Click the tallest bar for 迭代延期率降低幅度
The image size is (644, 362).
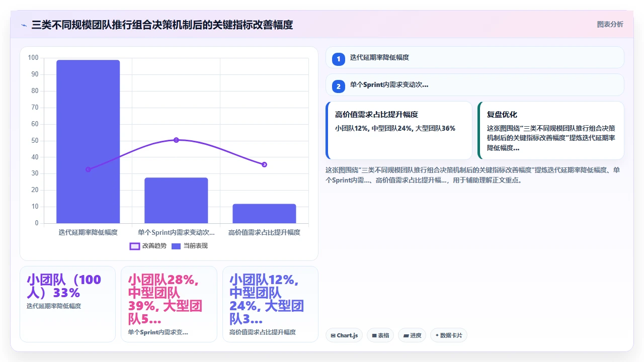pos(88,141)
